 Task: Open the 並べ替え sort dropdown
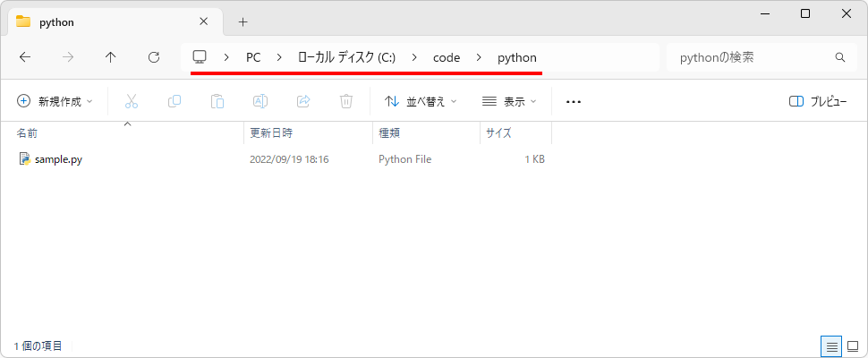tap(421, 101)
